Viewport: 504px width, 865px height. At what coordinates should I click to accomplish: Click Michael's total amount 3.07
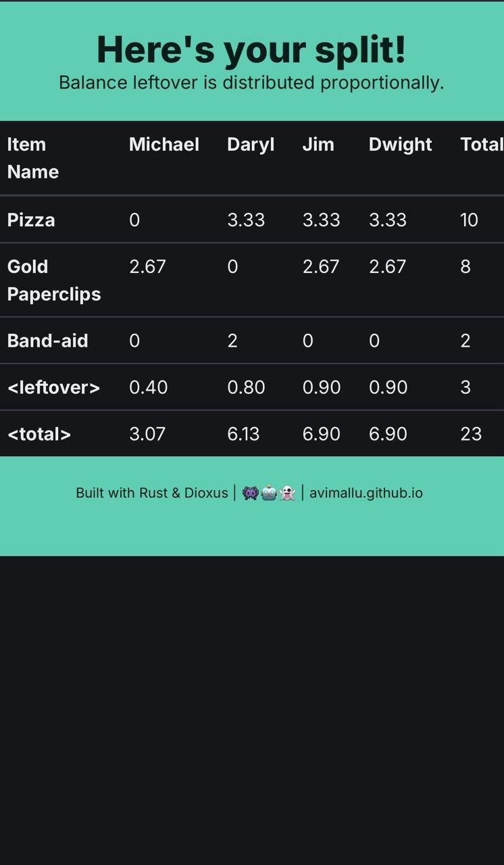pos(147,434)
